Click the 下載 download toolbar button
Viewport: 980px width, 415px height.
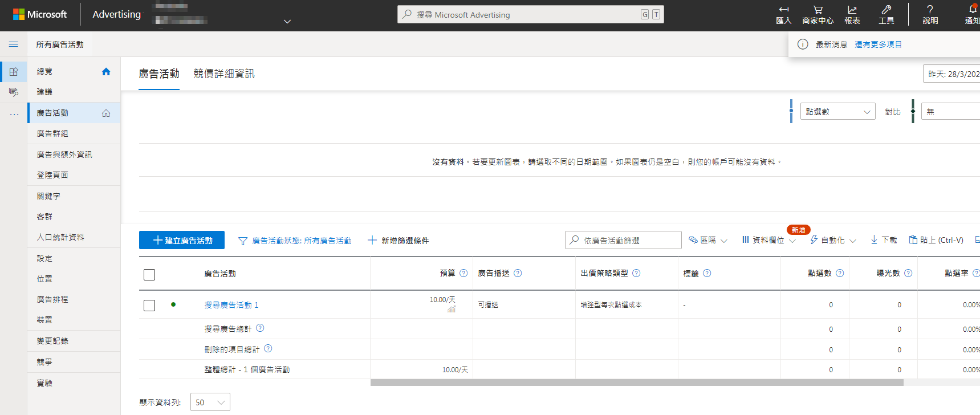(884, 240)
